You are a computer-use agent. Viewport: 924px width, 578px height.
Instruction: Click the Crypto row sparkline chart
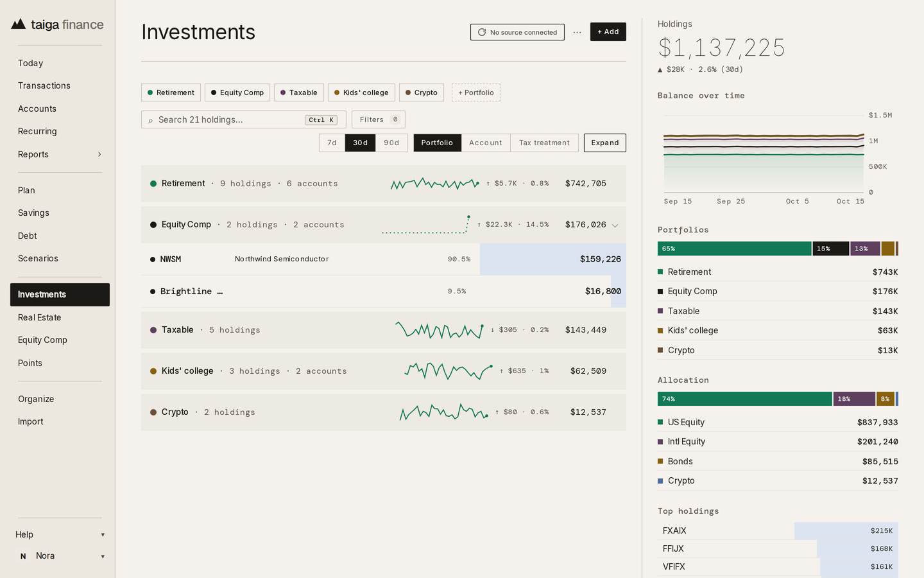click(x=444, y=412)
